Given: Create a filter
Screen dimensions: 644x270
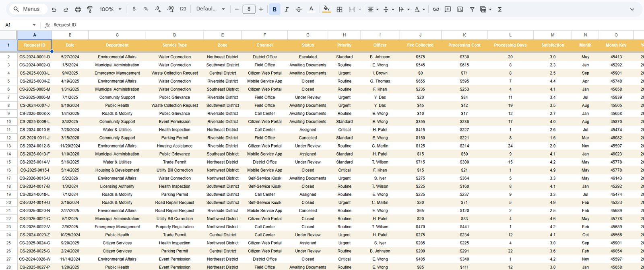Looking at the screenshot, I should tap(472, 9).
